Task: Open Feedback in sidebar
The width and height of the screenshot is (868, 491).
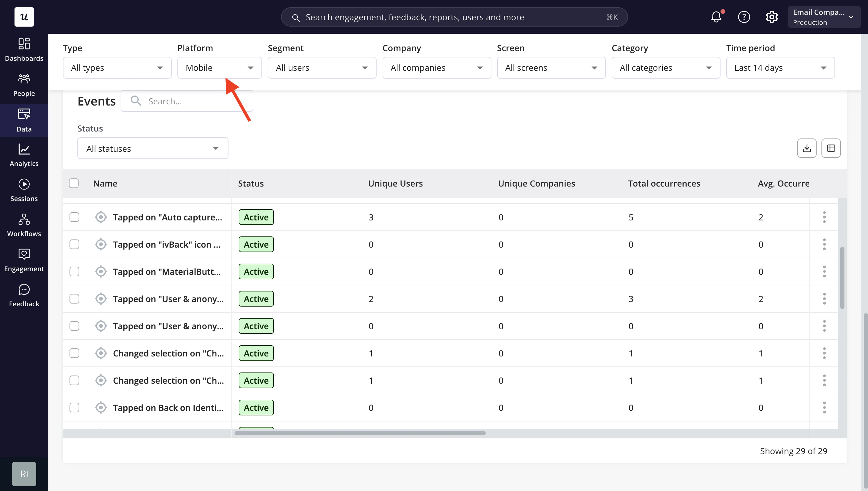Action: 24,296
